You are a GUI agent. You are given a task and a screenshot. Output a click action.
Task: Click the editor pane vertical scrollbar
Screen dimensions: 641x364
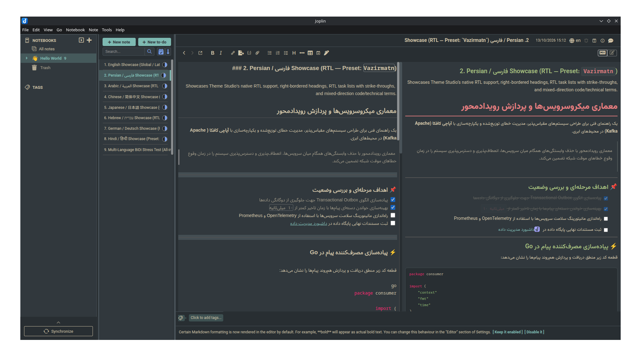coord(398,102)
